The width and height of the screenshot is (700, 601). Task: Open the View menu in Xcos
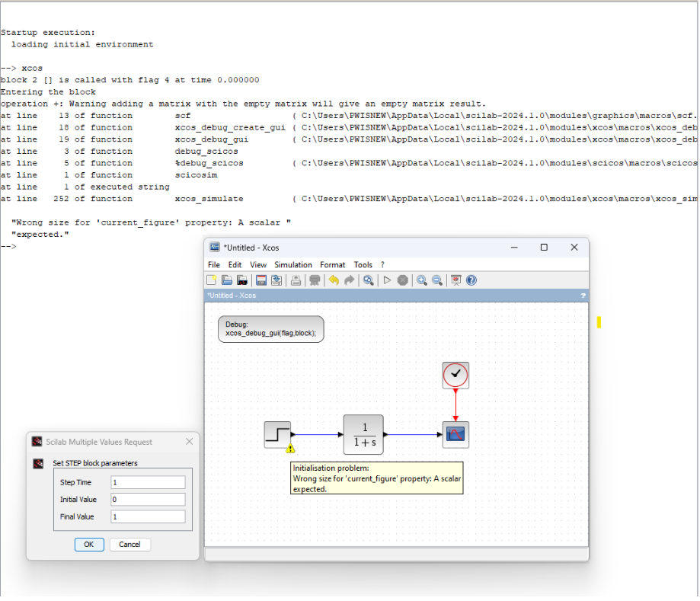[258, 265]
